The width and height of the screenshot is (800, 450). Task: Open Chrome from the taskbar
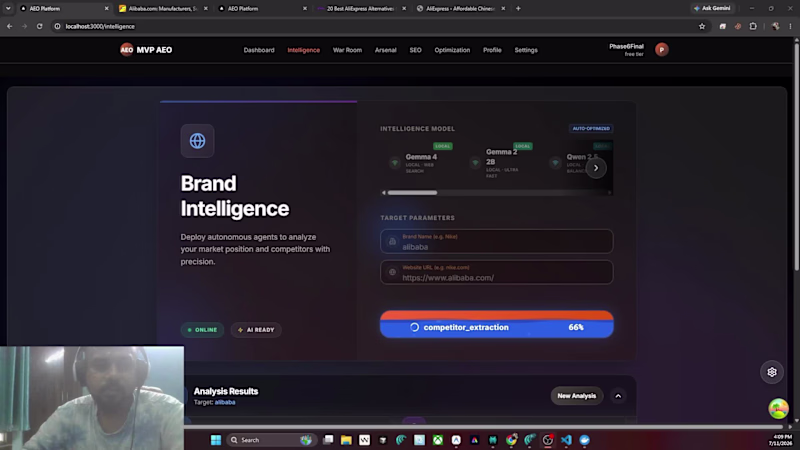pos(511,440)
